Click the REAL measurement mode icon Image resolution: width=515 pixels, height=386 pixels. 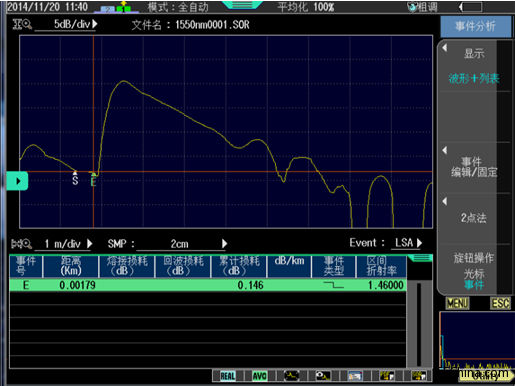click(228, 376)
